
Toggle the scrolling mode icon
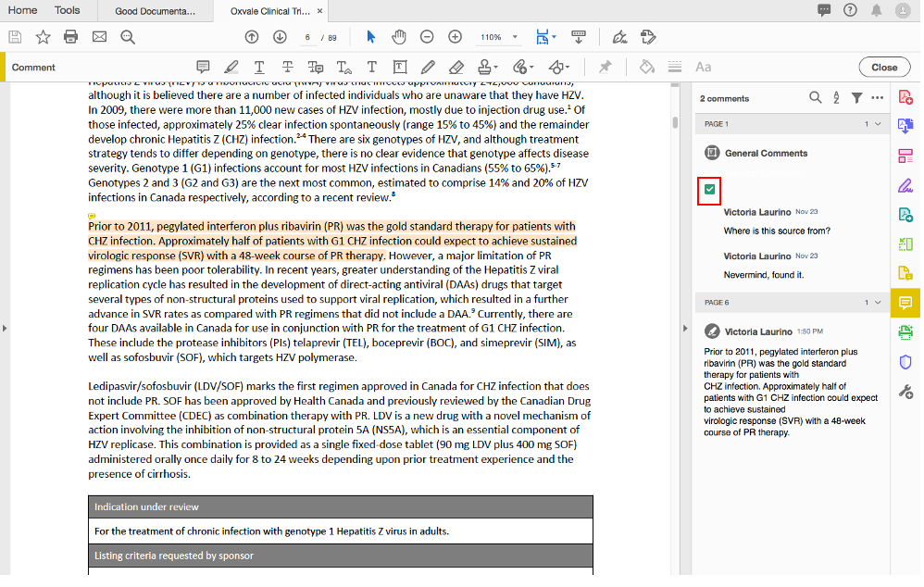(579, 37)
